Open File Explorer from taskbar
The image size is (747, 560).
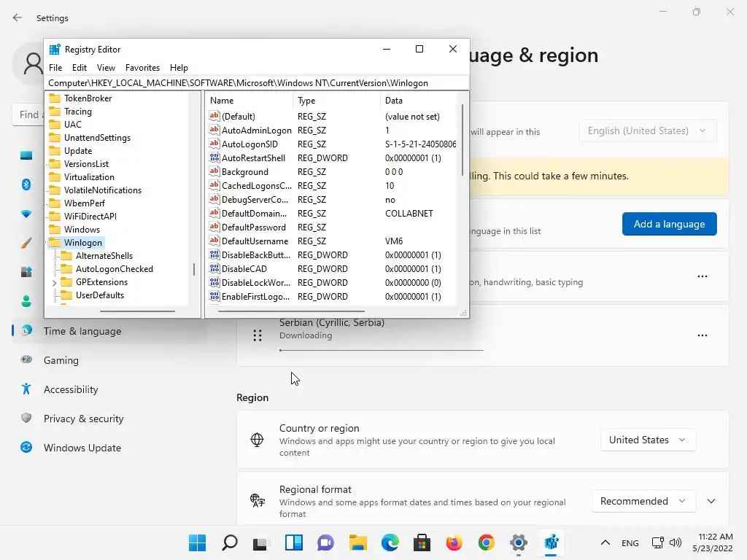point(357,542)
